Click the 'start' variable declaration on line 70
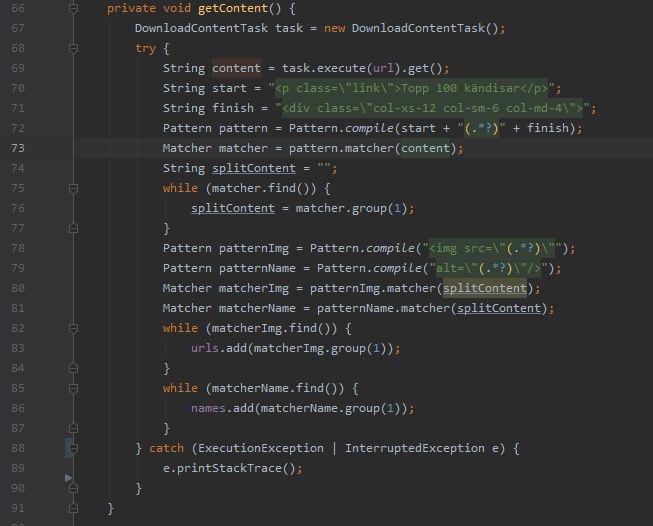The width and height of the screenshot is (653, 526). coord(229,88)
